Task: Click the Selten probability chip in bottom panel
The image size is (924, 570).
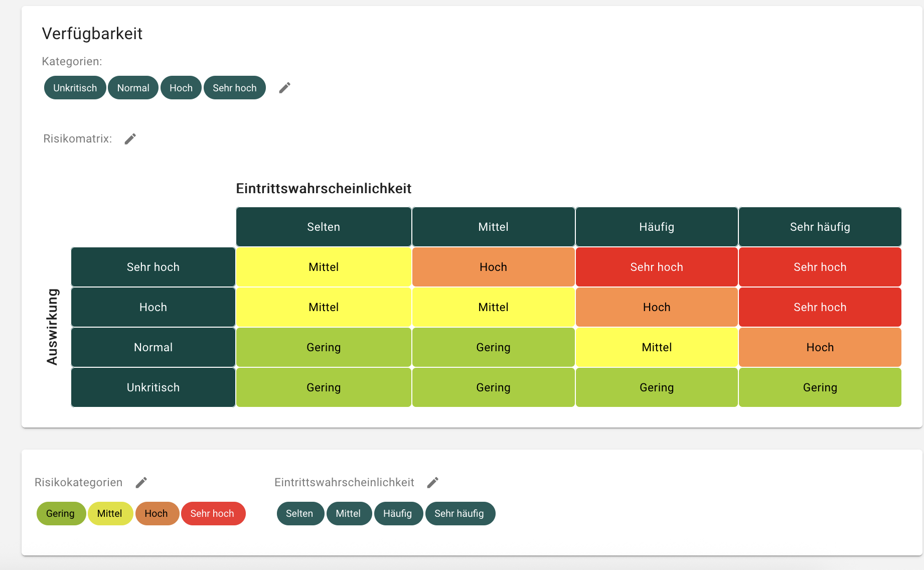Action: (x=299, y=513)
